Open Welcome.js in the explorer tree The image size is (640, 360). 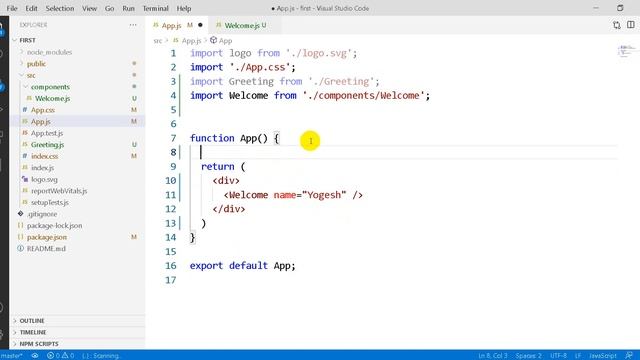[x=52, y=98]
